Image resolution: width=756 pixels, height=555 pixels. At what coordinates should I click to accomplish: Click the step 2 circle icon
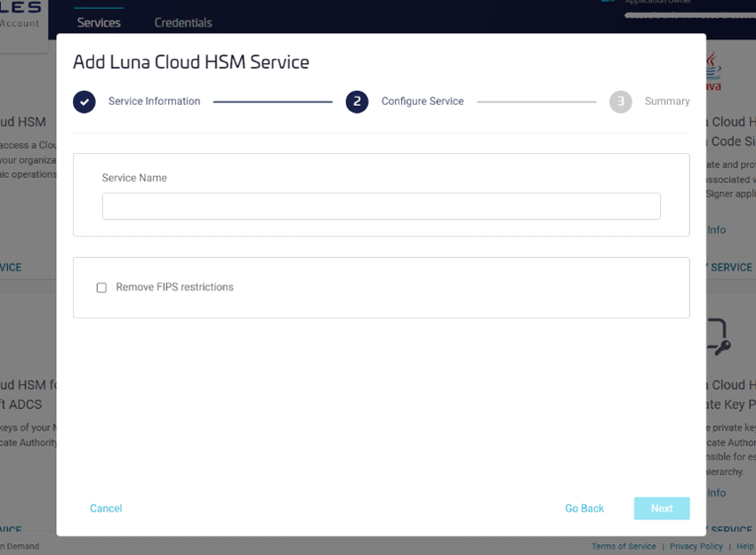tap(357, 101)
